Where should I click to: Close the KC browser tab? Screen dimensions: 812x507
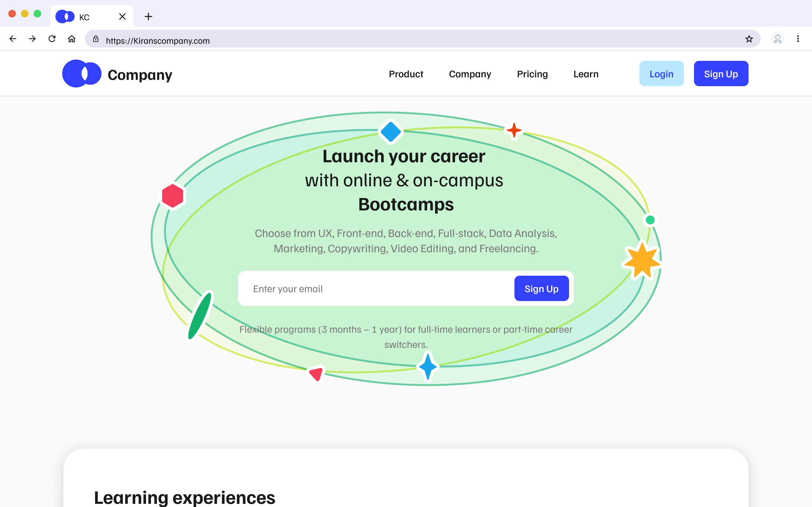(x=122, y=16)
